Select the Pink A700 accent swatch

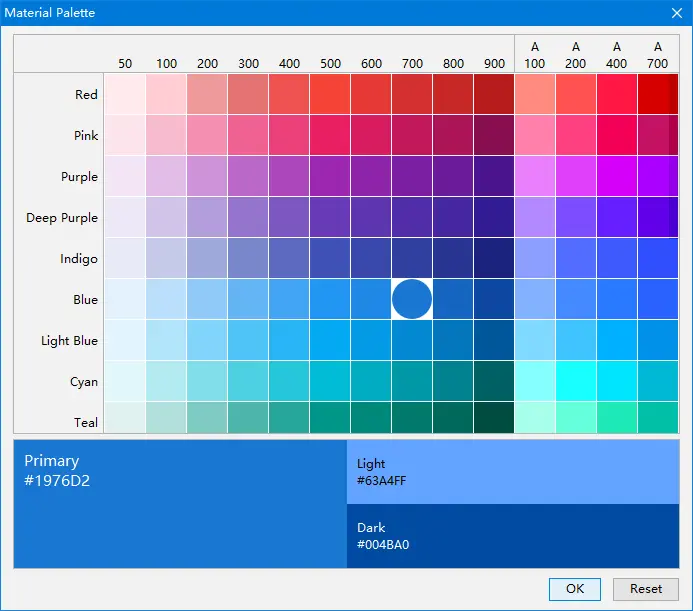(658, 135)
